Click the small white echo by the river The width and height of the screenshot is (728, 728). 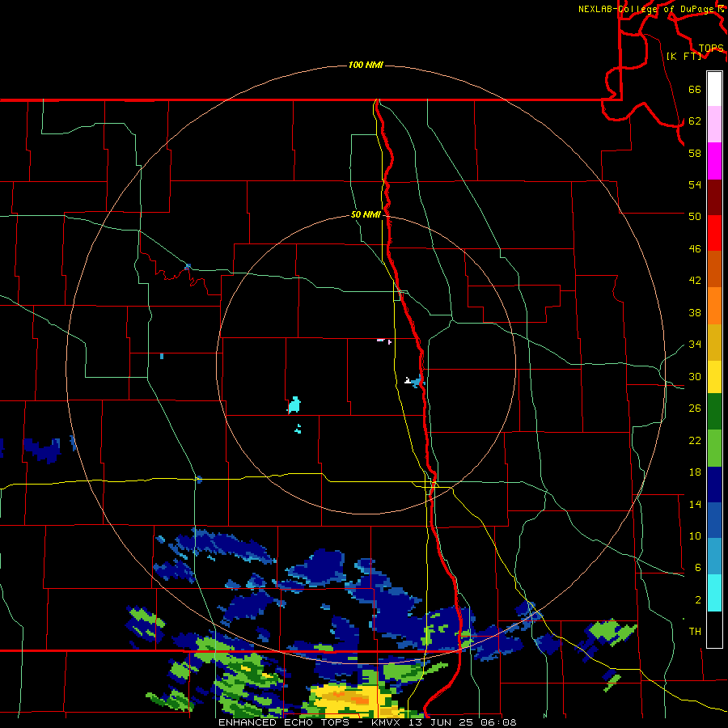pos(407,381)
